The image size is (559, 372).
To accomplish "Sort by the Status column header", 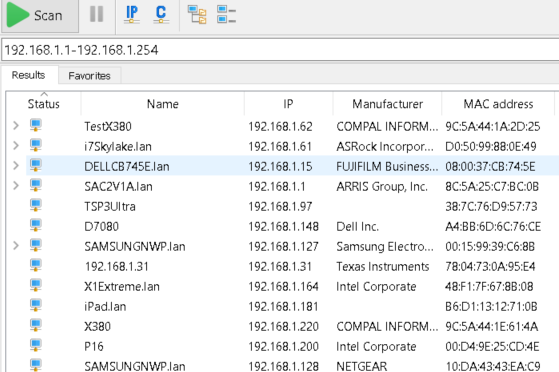I will click(43, 104).
